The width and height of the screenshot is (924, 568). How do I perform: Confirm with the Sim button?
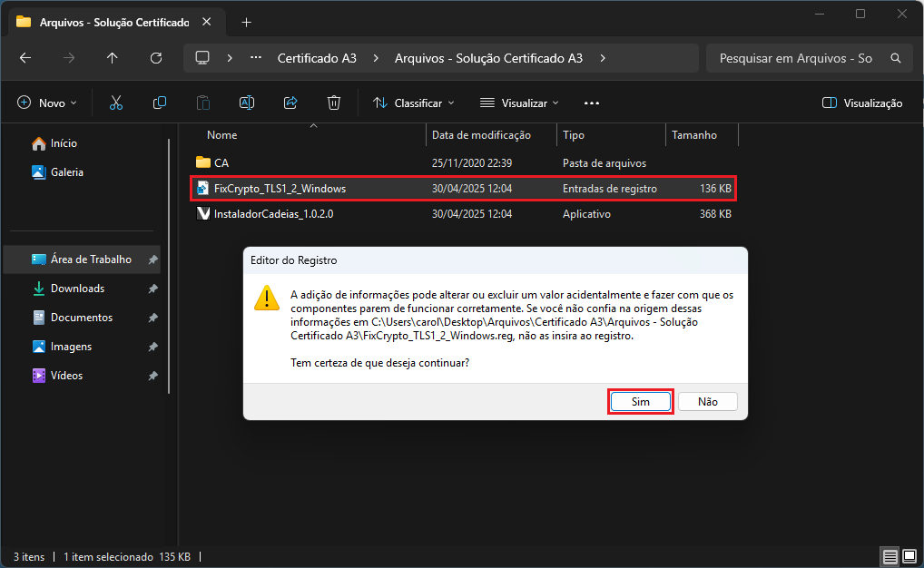(640, 402)
